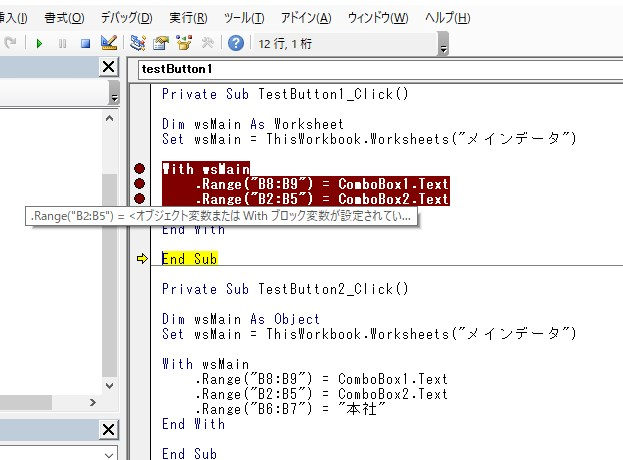
Task: Expand the project panel toolbar overflow arrow
Action: [114, 97]
